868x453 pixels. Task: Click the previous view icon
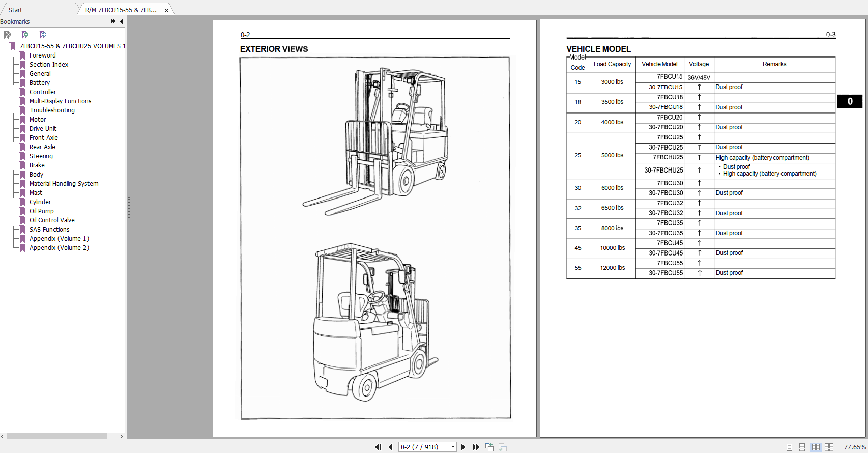(x=489, y=447)
